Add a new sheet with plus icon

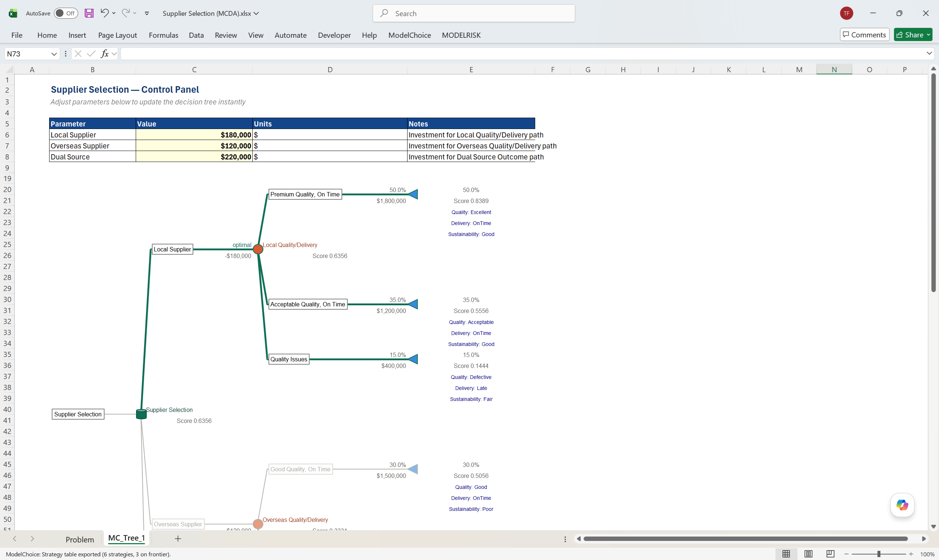tap(178, 539)
